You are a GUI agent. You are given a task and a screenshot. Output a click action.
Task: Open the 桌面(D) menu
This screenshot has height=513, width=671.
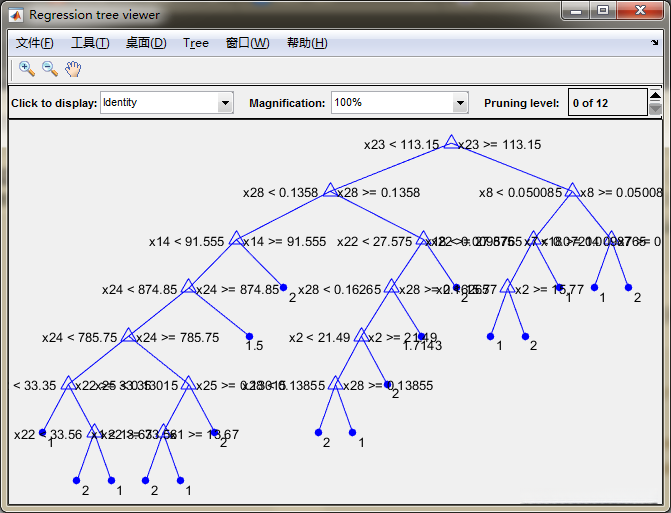[x=146, y=43]
